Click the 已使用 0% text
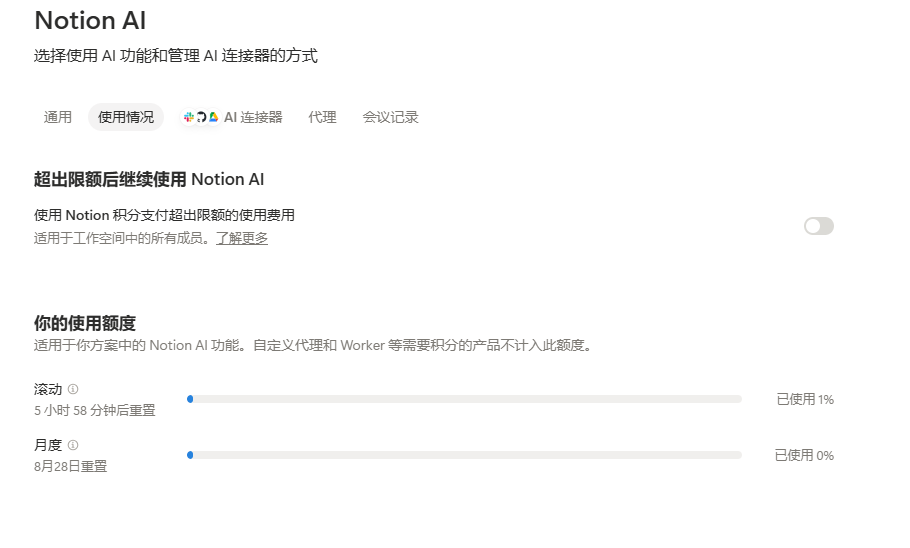This screenshot has width=910, height=548. (804, 456)
